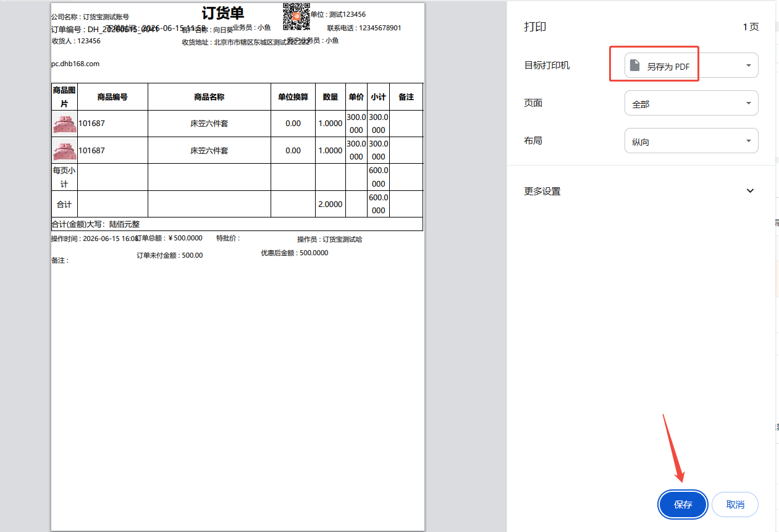779x532 pixels.
Task: Click the QR code on the order form
Action: coord(296,16)
